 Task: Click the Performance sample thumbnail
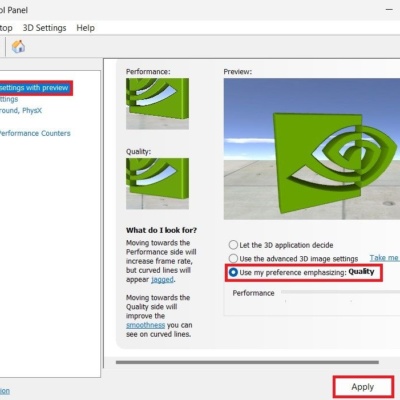[157, 103]
